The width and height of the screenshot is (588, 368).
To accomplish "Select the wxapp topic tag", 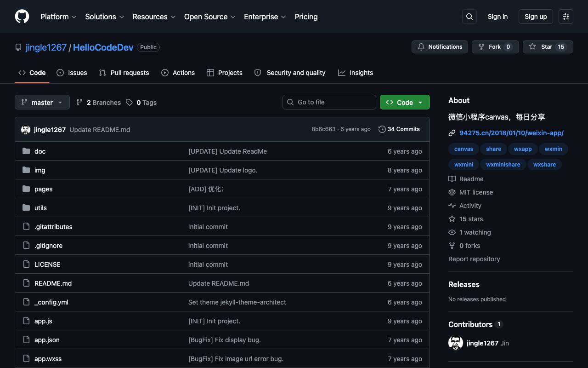I will 523,149.
